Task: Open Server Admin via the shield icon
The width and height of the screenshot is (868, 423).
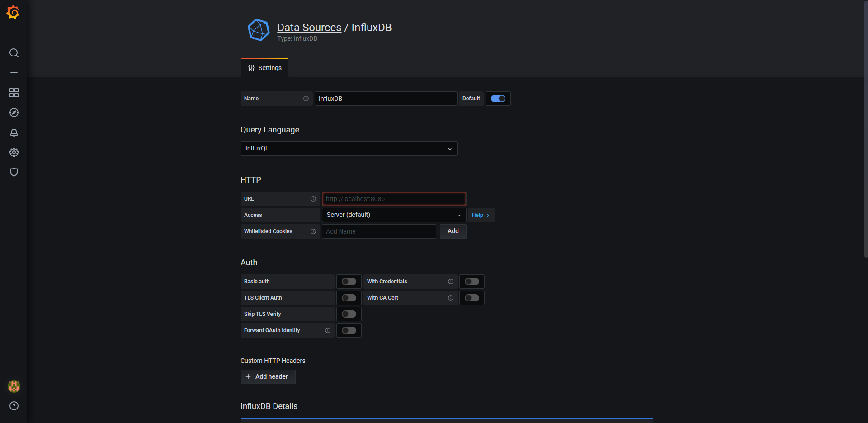Action: click(x=14, y=172)
